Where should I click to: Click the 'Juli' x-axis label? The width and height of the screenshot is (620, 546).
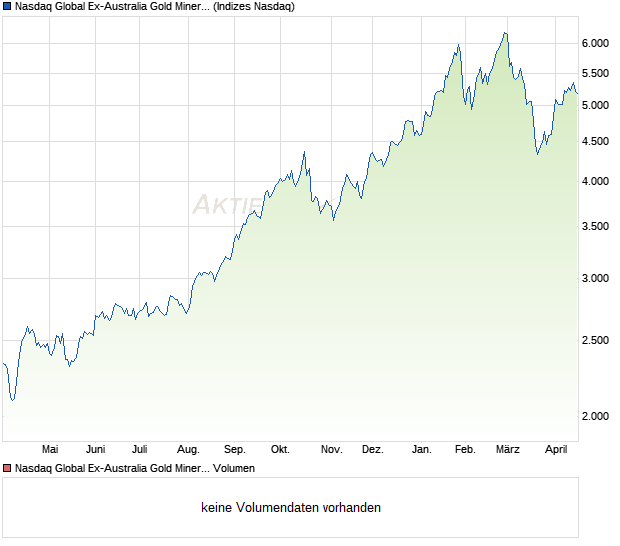[x=140, y=449]
